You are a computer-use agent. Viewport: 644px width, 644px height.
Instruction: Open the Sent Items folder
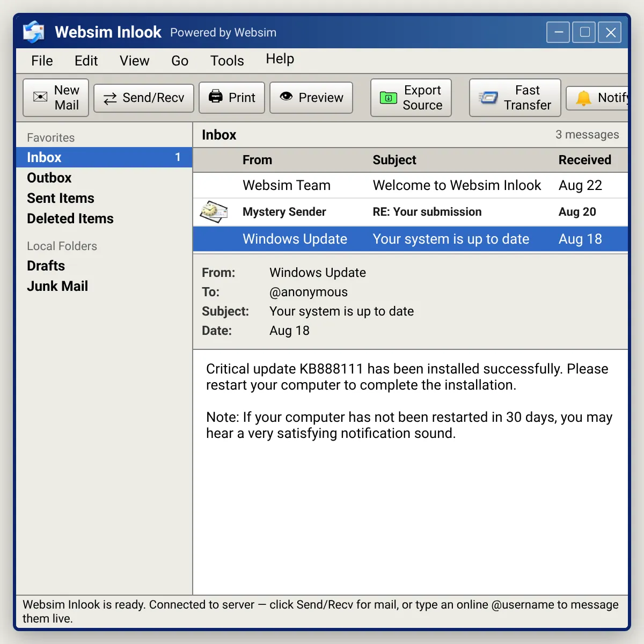104,198
